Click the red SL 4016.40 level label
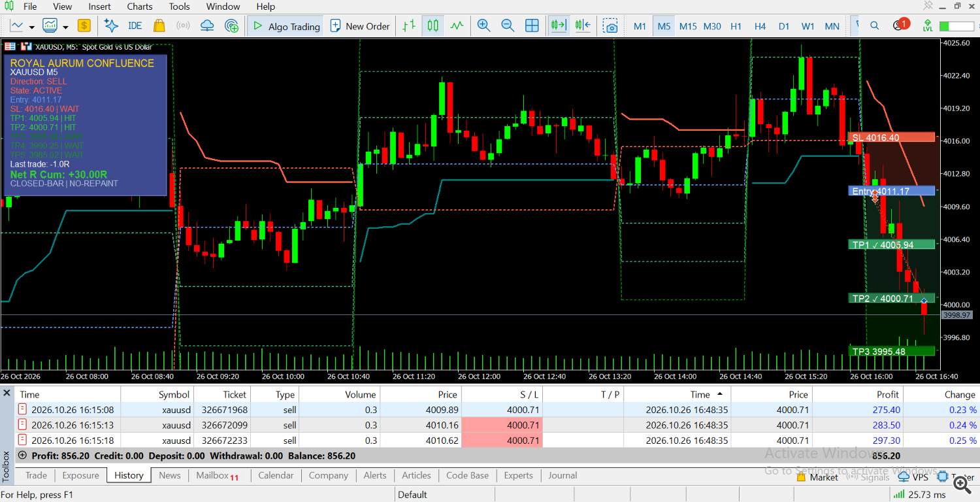This screenshot has width=980, height=502. point(892,138)
